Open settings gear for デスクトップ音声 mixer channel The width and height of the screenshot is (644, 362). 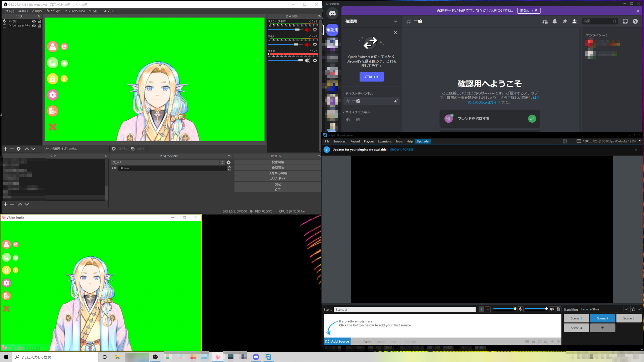pos(315,30)
